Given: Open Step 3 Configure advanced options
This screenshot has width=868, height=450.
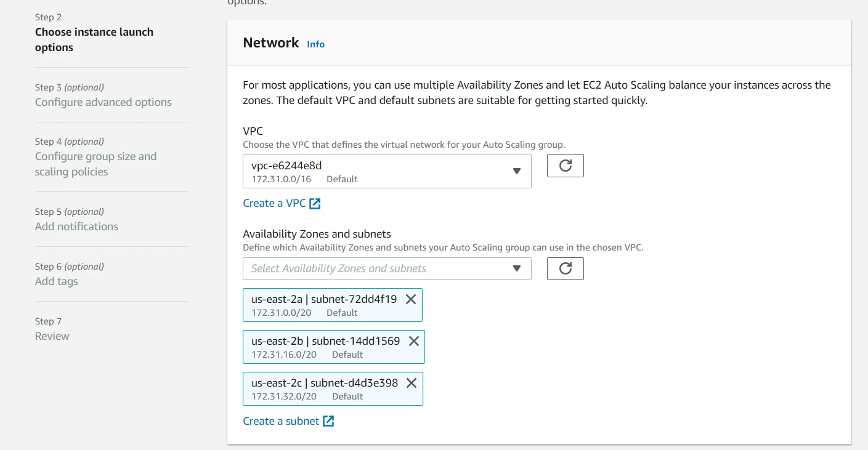Looking at the screenshot, I should [x=103, y=102].
